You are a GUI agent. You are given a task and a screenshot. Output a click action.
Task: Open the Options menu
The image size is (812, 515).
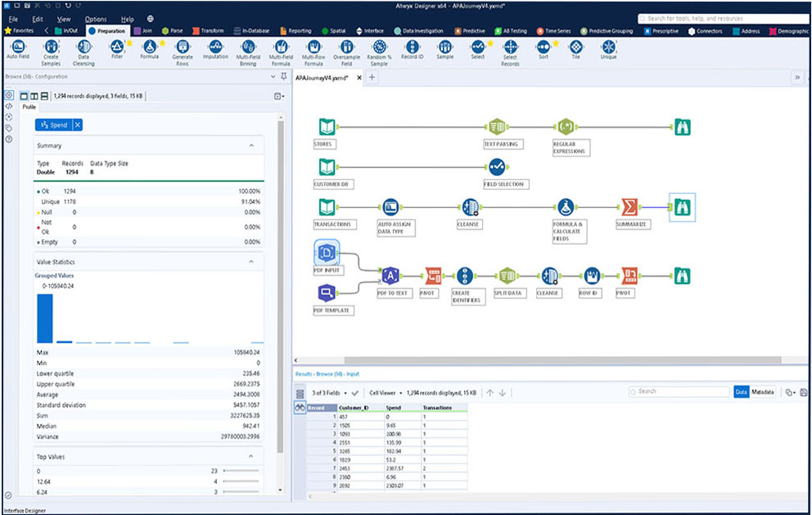pyautogui.click(x=96, y=18)
